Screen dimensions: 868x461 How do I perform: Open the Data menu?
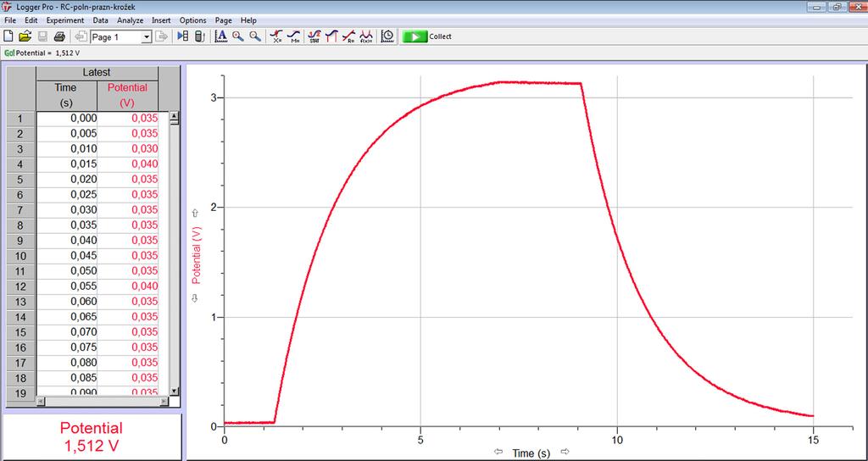[x=101, y=20]
